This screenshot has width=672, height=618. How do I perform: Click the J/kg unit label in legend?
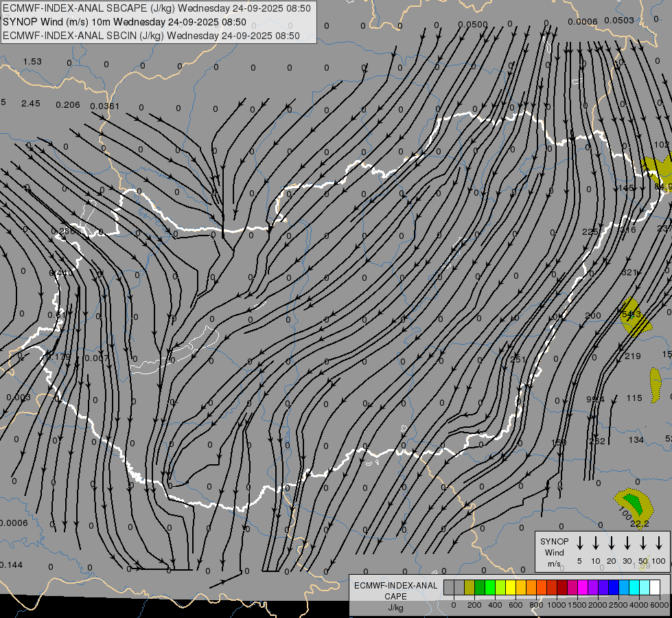tap(395, 608)
